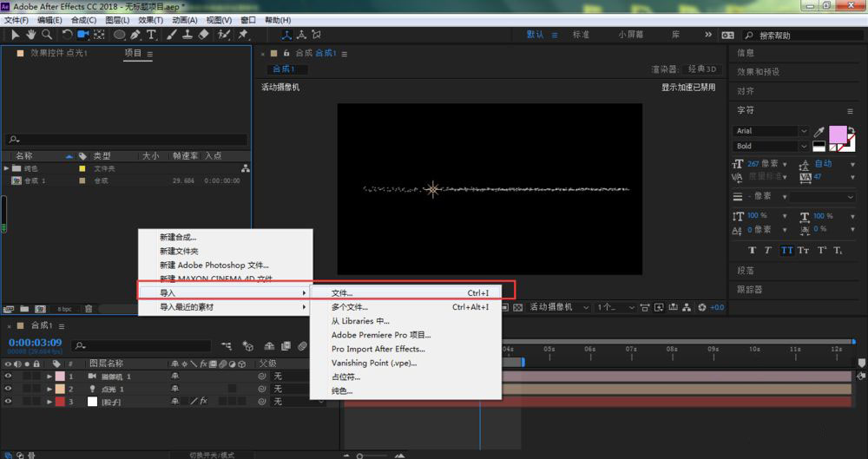This screenshot has width=868, height=459.
Task: Expand the 摄像机 1 layer properties
Action: (x=49, y=376)
